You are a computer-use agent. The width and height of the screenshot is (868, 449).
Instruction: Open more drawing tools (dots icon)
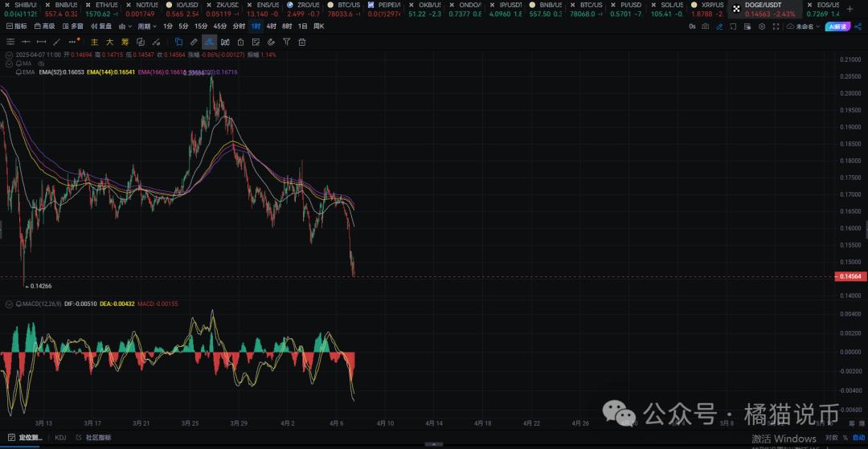pyautogui.click(x=73, y=42)
